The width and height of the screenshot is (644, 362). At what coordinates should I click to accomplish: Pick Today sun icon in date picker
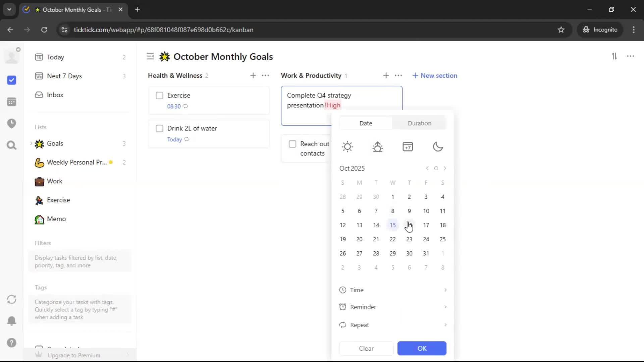[x=347, y=147]
